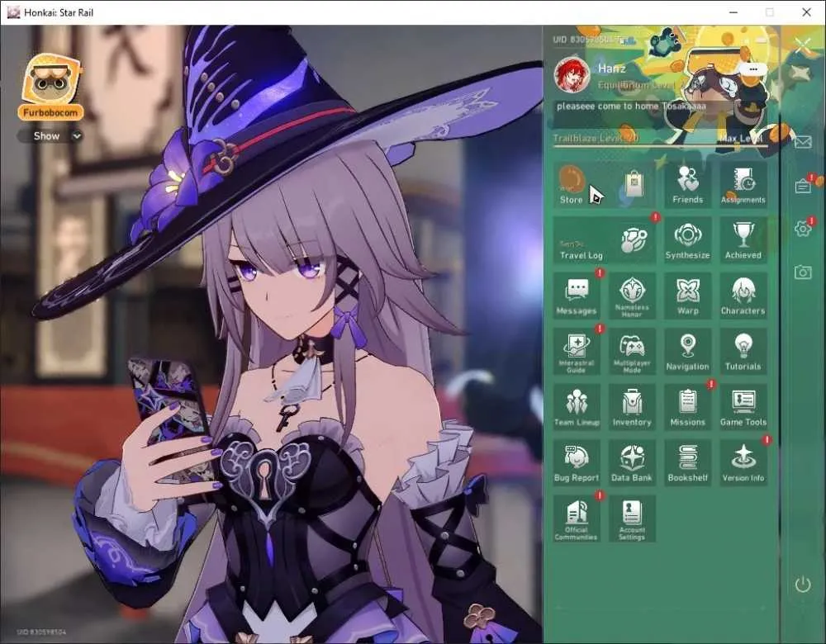
Task: Open the settings gear in the side strip
Action: coord(803,228)
